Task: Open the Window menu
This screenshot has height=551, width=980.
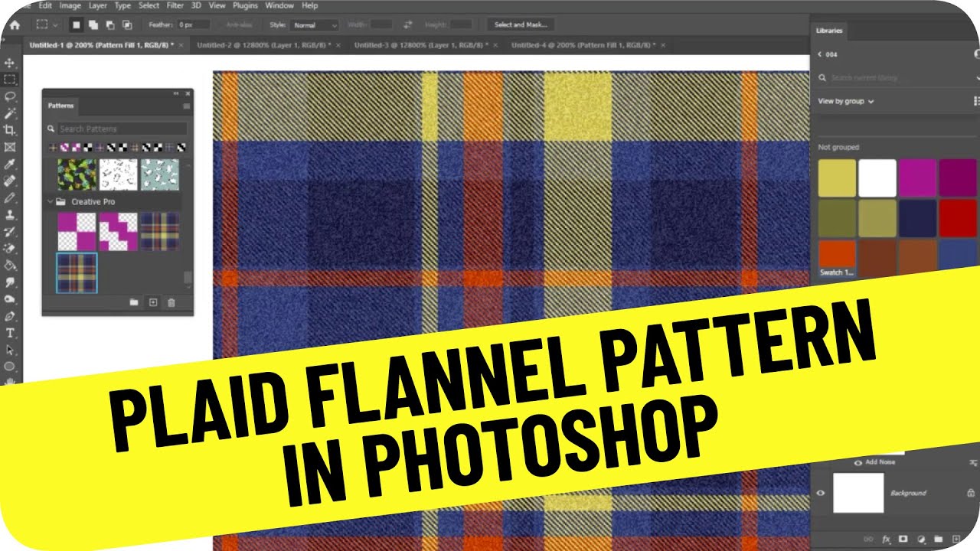Action: click(x=279, y=5)
